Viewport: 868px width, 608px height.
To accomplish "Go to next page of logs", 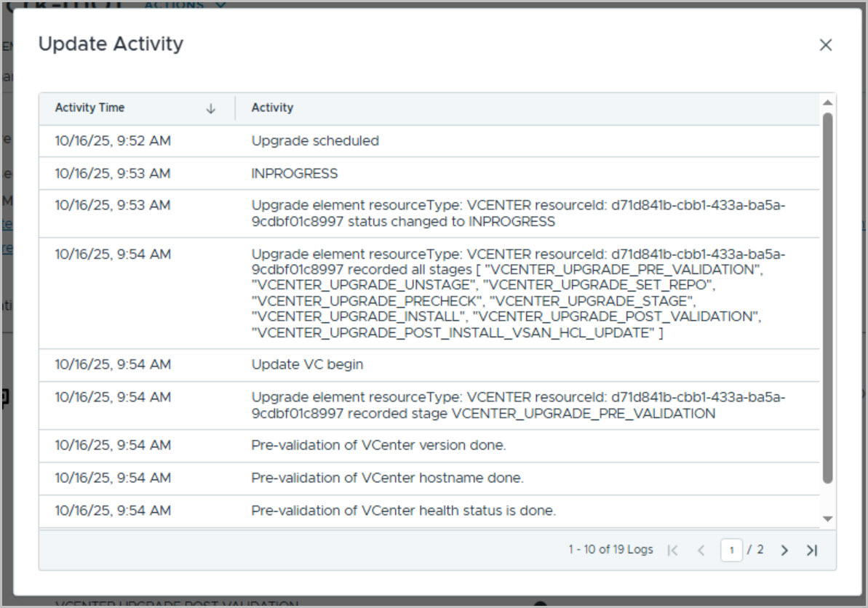I will coord(784,551).
